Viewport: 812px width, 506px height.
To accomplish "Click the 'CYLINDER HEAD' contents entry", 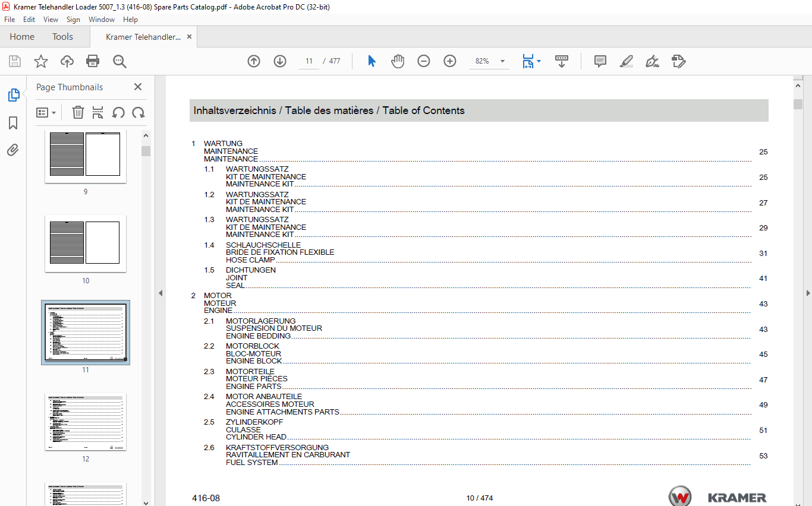I will (256, 437).
